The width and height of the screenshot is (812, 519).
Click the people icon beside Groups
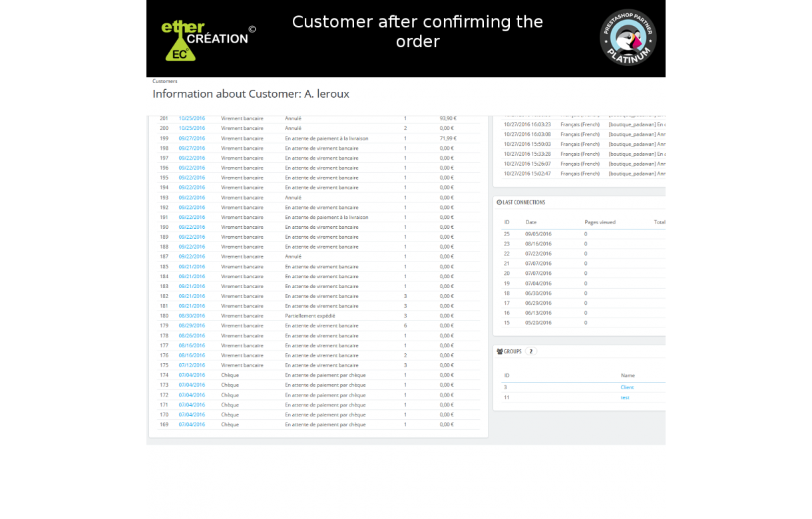tap(500, 351)
